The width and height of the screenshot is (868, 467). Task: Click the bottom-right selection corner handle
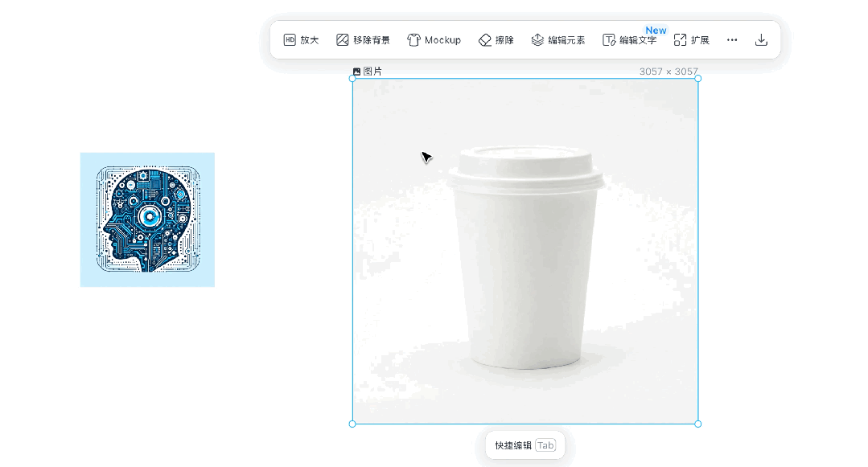(697, 424)
